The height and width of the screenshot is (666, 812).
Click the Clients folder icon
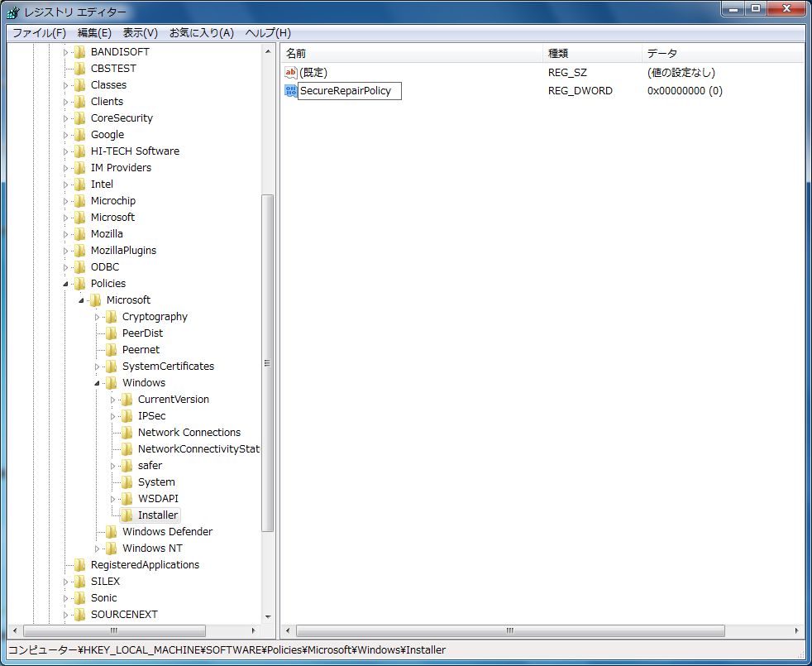(x=79, y=102)
